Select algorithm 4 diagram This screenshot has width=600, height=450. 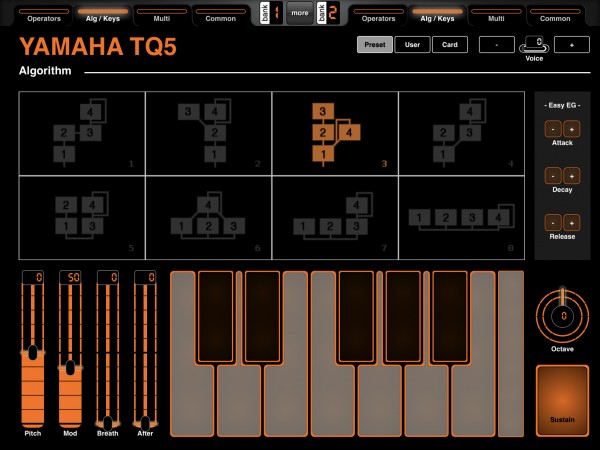coord(461,134)
